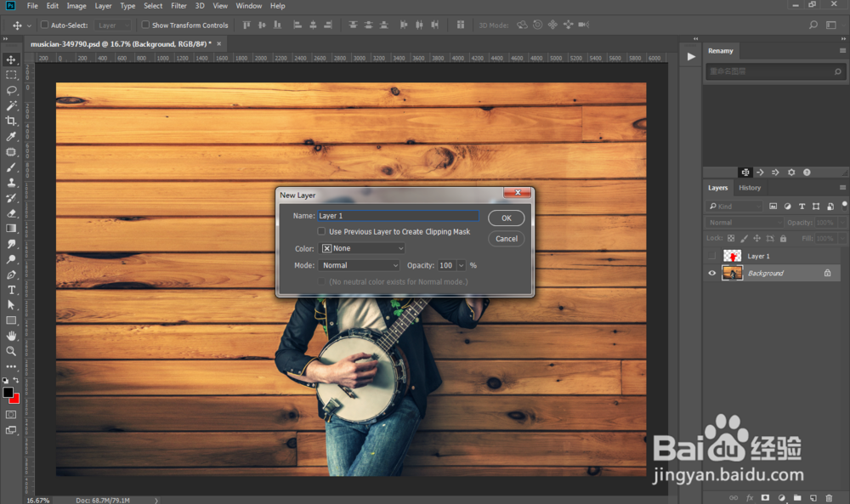
Task: Open the Move tool preset picker arrow
Action: [x=29, y=25]
